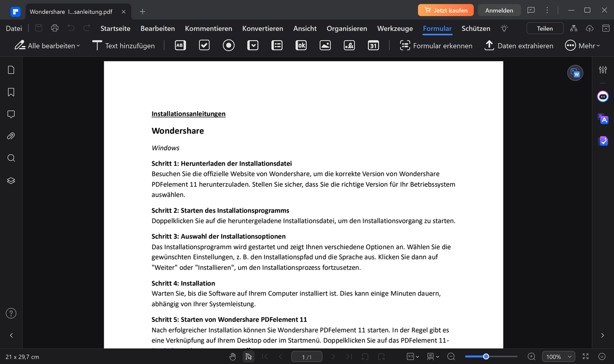Select the radio button form tool
The height and width of the screenshot is (364, 614).
tap(228, 45)
